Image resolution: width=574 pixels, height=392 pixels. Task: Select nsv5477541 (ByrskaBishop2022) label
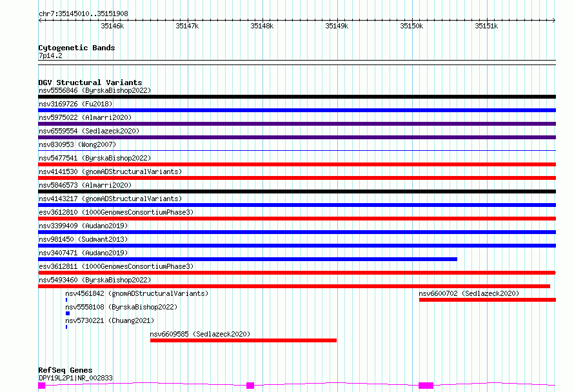(95, 158)
